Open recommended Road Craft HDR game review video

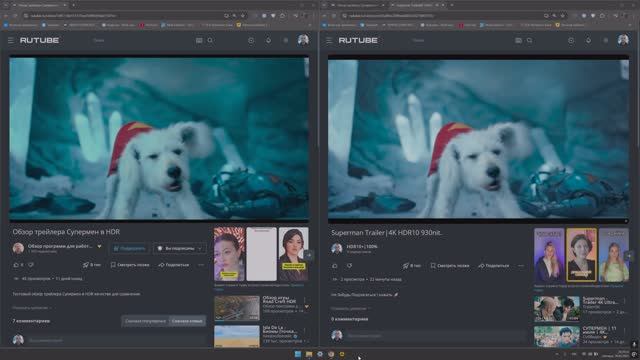coord(237,308)
